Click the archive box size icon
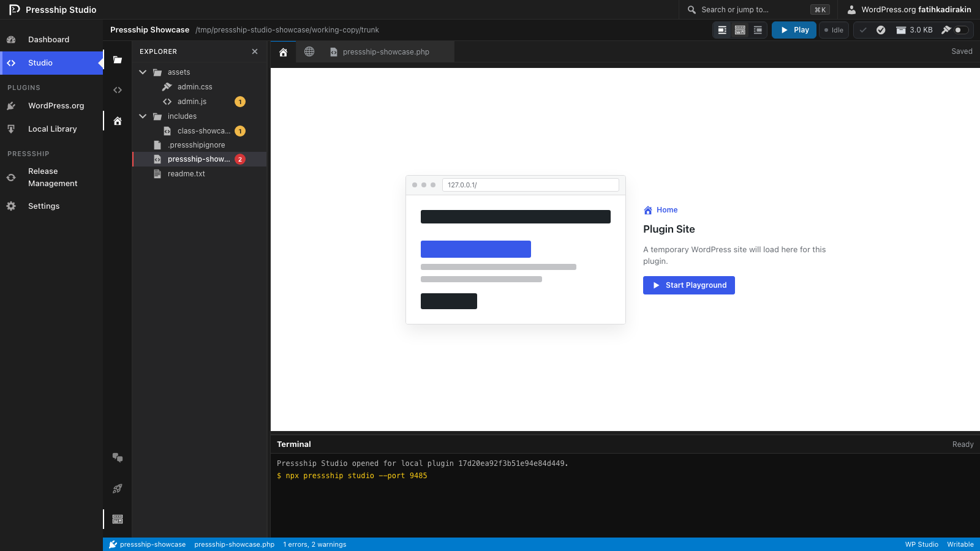Viewport: 980px width, 551px height. pyautogui.click(x=901, y=30)
